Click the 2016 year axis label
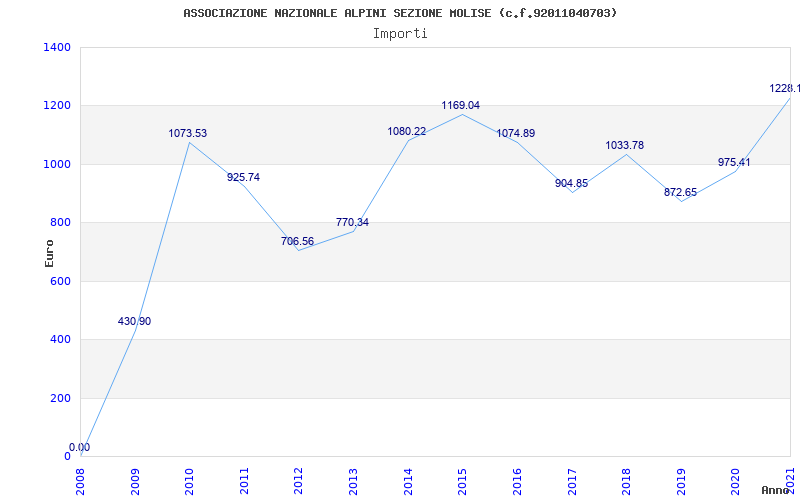 pos(517,482)
